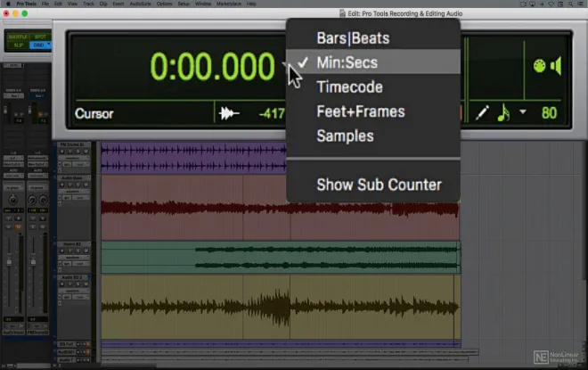Open the Apple menu

pos(7,4)
